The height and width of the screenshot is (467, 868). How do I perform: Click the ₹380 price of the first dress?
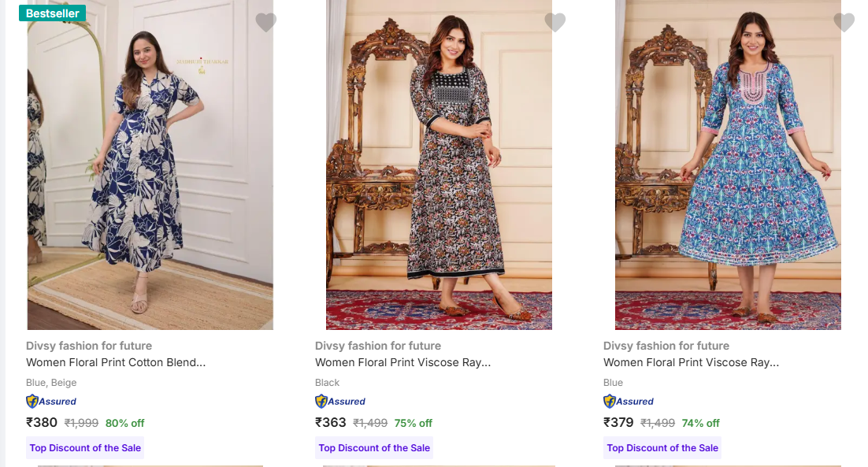click(42, 423)
